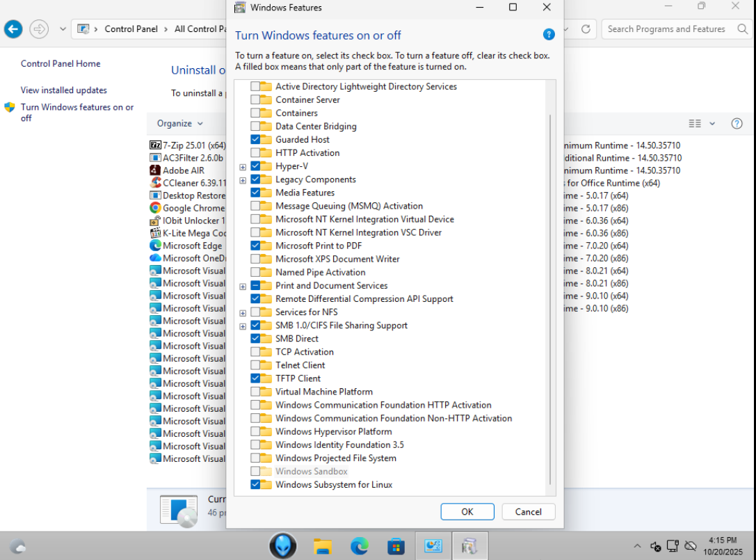This screenshot has width=756, height=560.
Task: Select Windows Projected File System row
Action: [335, 458]
